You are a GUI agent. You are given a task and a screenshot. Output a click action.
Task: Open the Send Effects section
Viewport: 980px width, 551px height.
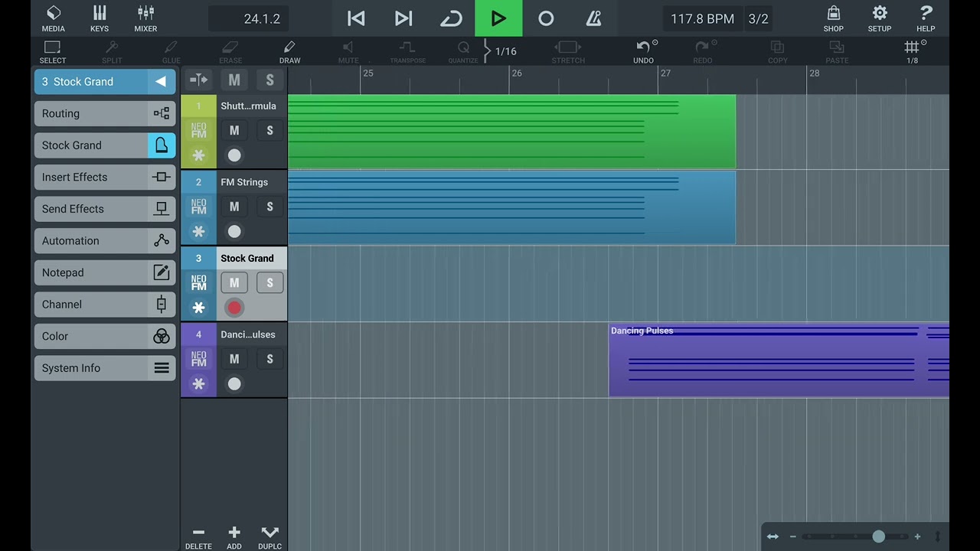(x=105, y=209)
